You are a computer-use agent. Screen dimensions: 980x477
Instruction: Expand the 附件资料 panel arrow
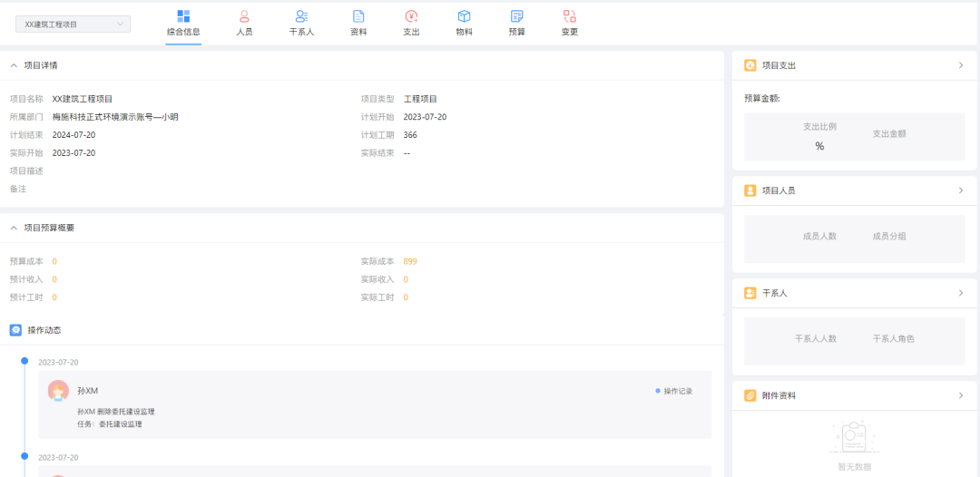point(960,396)
